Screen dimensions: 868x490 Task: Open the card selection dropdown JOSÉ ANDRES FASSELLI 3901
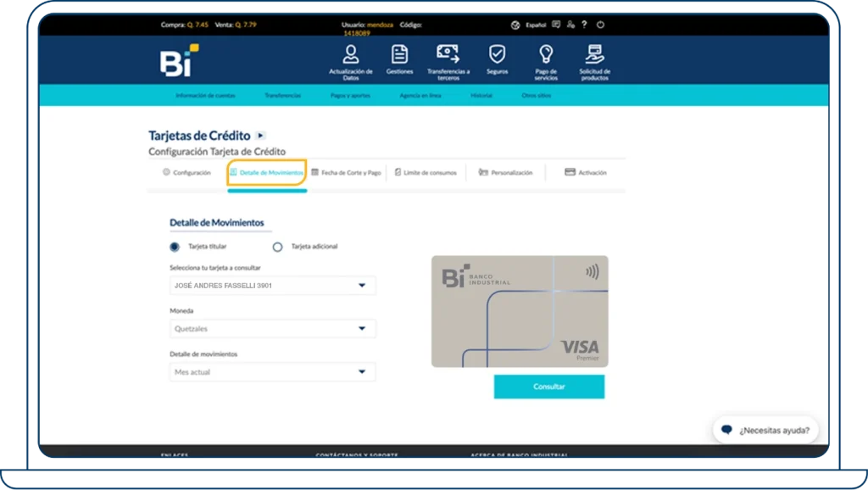(x=272, y=286)
